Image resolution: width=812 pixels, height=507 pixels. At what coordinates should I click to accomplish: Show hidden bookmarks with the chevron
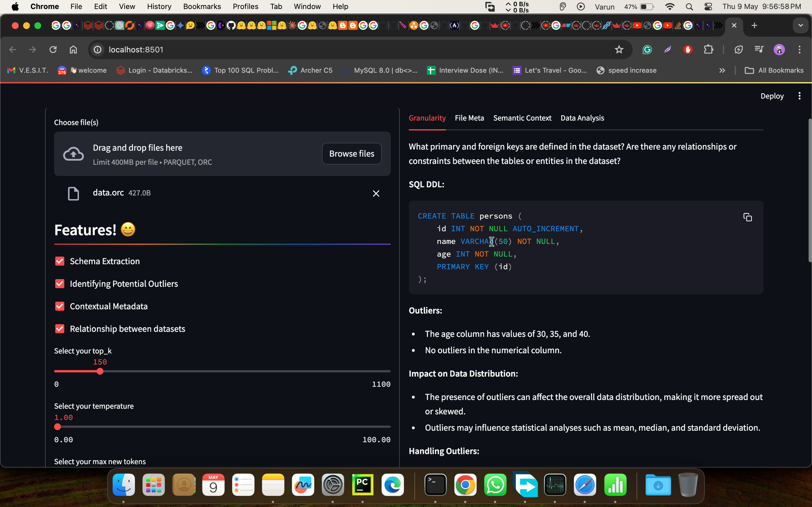[722, 70]
